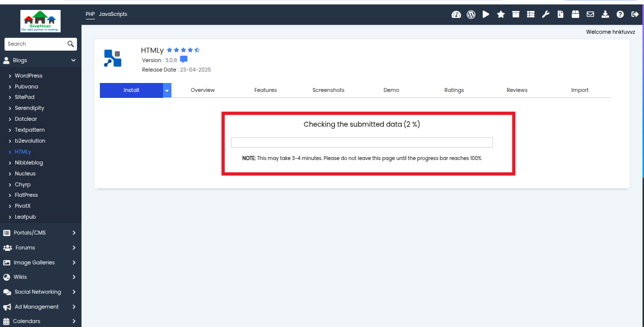Open the Demo tab
The image size is (644, 327).
[391, 90]
